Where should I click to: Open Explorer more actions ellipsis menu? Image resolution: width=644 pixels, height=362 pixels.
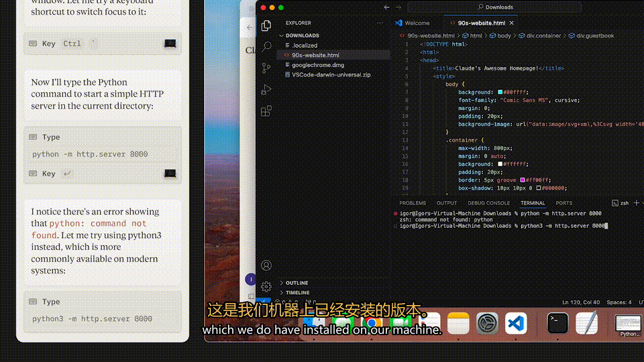380,23
